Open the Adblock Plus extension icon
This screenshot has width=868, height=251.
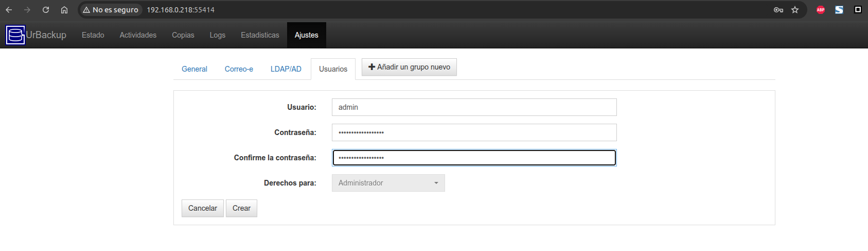pyautogui.click(x=821, y=10)
